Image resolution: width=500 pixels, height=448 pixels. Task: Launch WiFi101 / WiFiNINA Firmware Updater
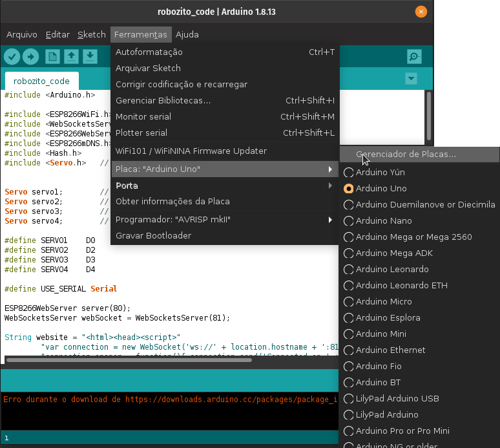225,151
